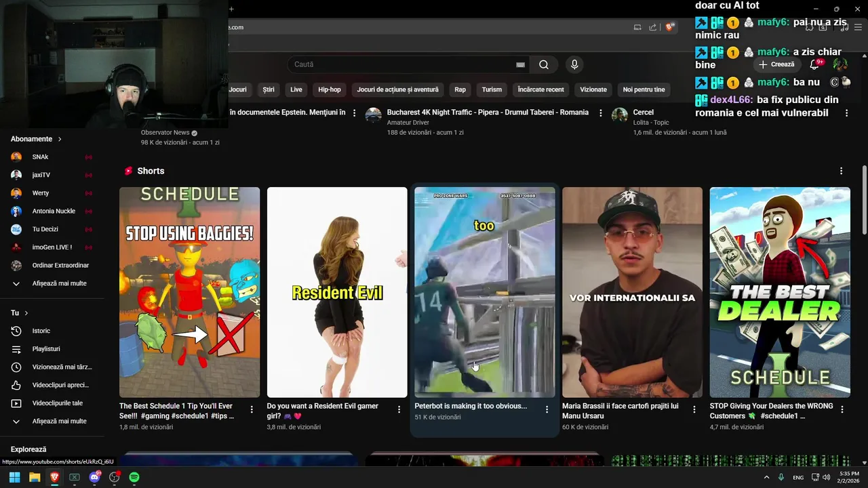Image resolution: width=868 pixels, height=488 pixels.
Task: Open the Amateur Driver channel avatar
Action: [x=374, y=115]
